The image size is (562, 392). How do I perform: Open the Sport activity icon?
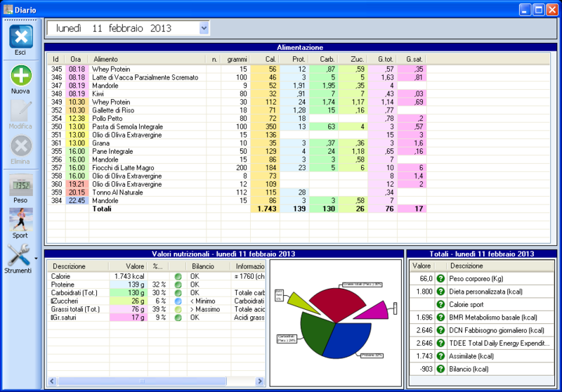[21, 219]
